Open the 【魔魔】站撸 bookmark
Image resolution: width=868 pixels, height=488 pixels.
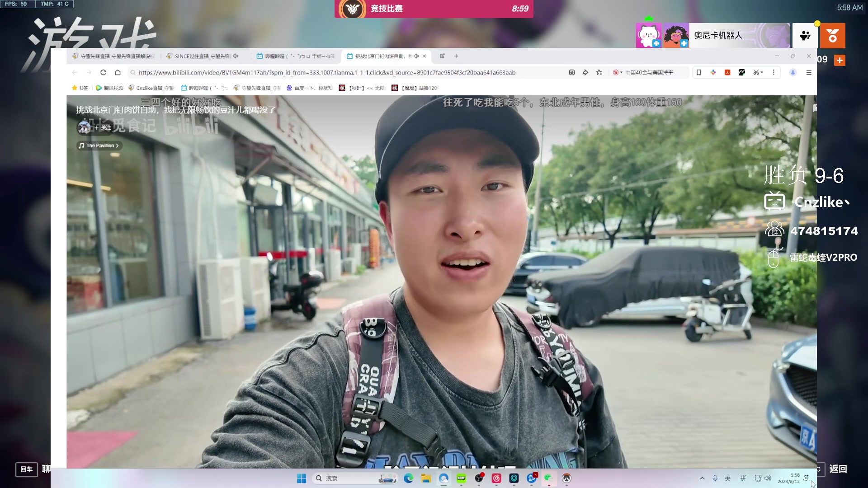(415, 88)
